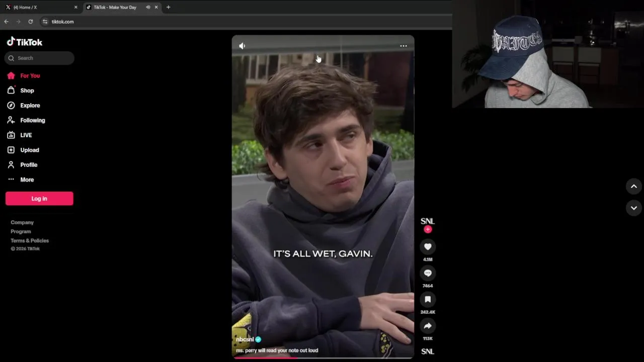Expand the Program footer section
The image size is (644, 362).
21,231
